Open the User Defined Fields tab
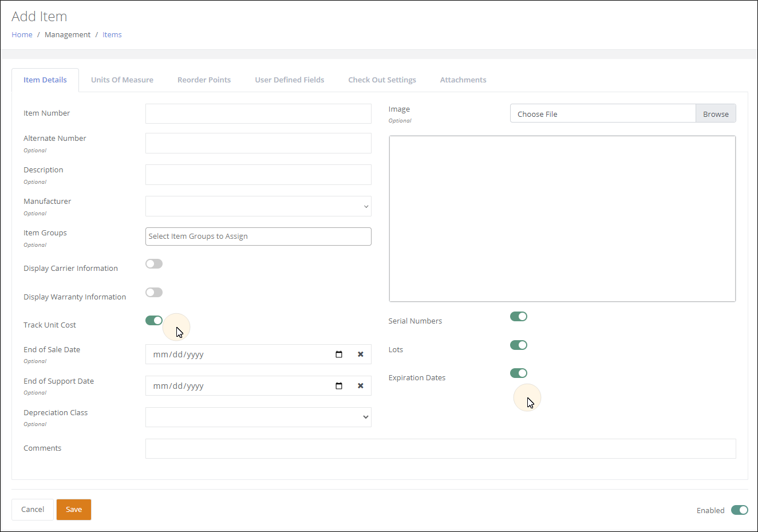 (290, 80)
